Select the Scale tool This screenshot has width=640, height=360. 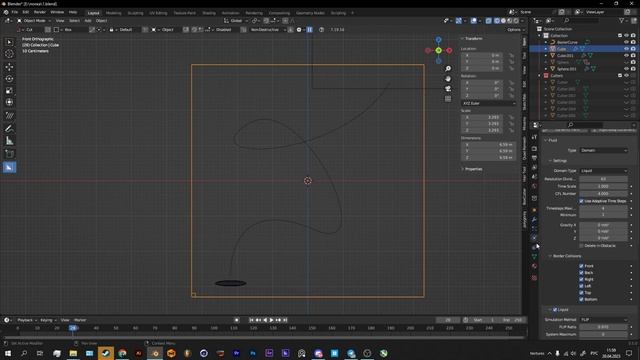[9, 91]
